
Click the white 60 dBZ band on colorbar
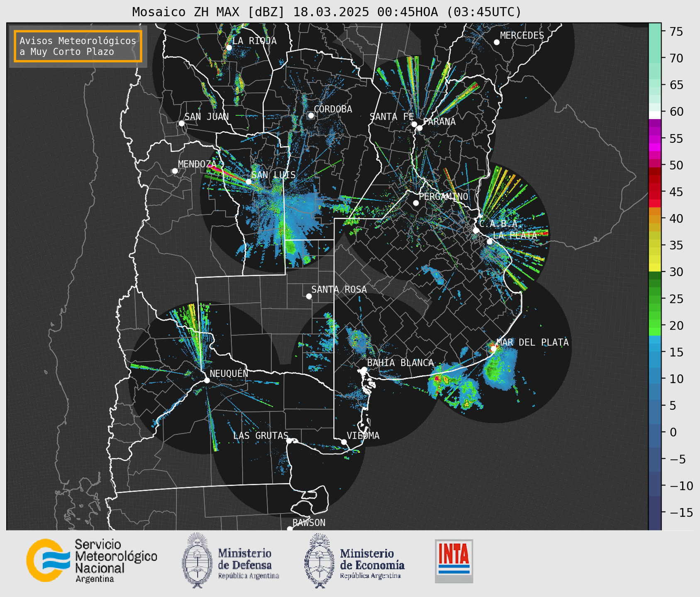[x=655, y=115]
